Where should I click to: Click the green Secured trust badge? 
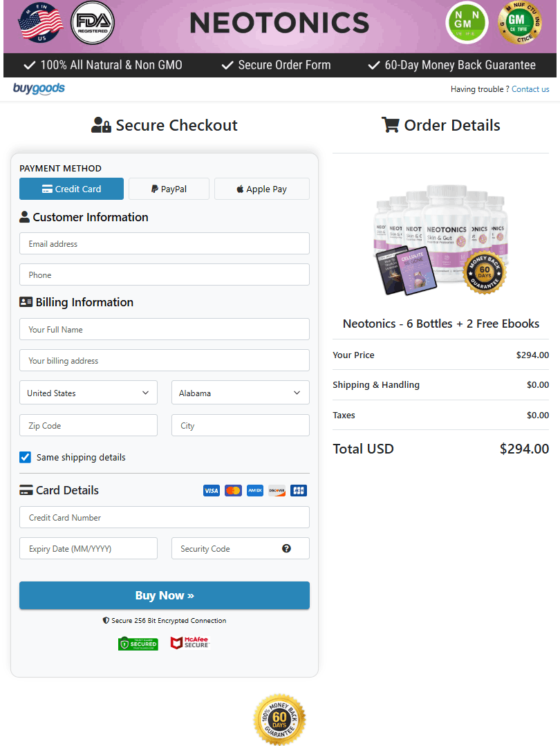138,644
